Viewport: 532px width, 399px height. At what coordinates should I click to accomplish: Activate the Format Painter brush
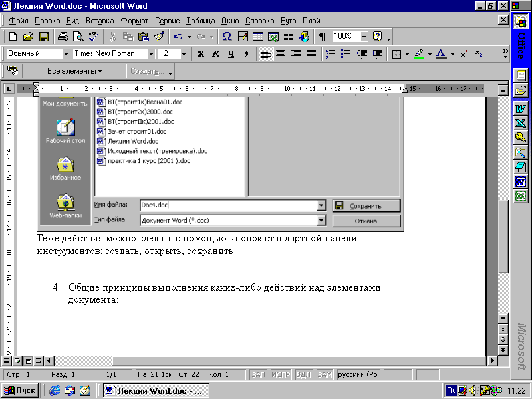pos(159,37)
